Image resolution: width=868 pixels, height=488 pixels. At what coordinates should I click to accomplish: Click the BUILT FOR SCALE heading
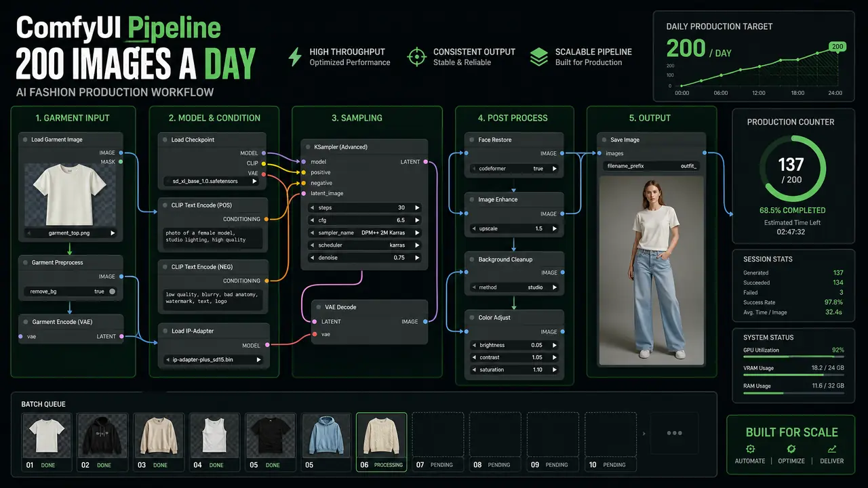[x=791, y=432]
